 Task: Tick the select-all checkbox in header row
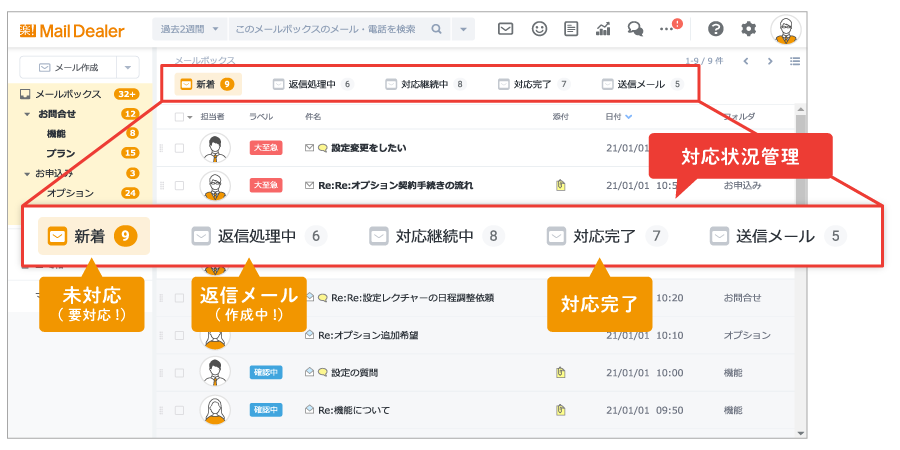coord(180,117)
